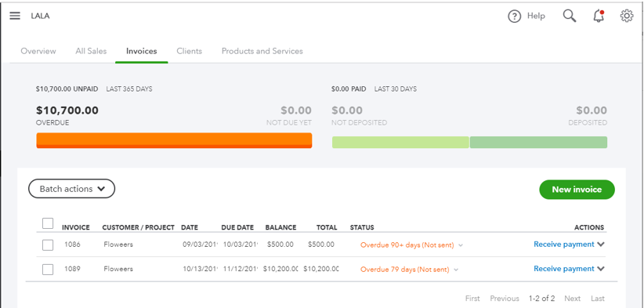
Task: View notifications bell icon
Action: point(599,16)
